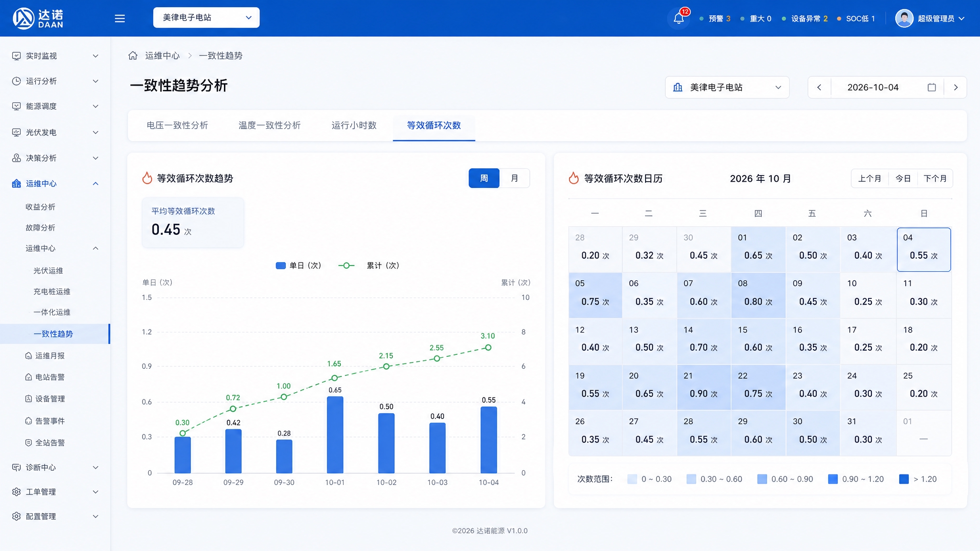980x551 pixels.
Task: Open 光伏运维 in the sidebar
Action: [x=48, y=271]
